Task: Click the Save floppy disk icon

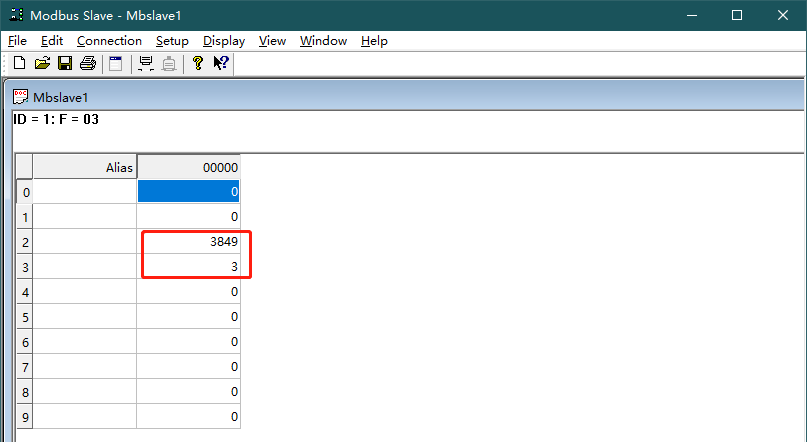Action: pos(65,63)
